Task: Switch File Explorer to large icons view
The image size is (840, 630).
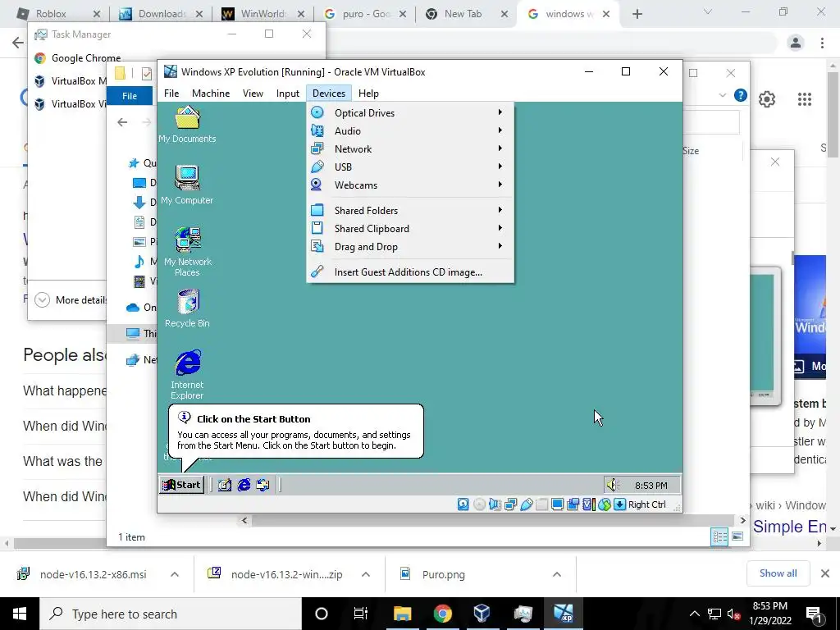Action: pos(737,536)
